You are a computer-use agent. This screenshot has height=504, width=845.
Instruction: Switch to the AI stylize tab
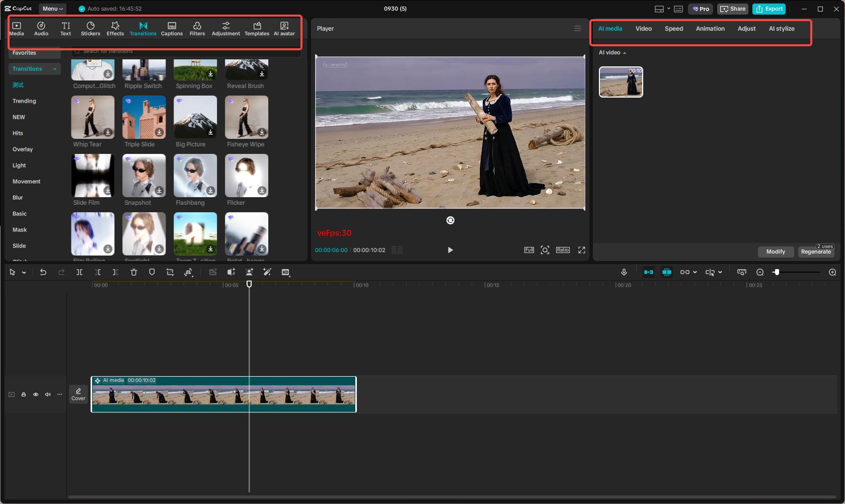tap(782, 29)
